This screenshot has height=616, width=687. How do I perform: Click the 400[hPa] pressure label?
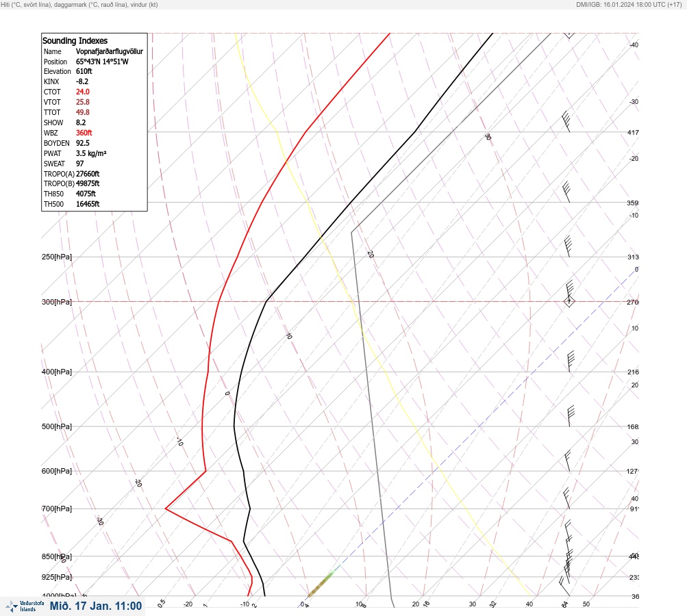pyautogui.click(x=57, y=372)
